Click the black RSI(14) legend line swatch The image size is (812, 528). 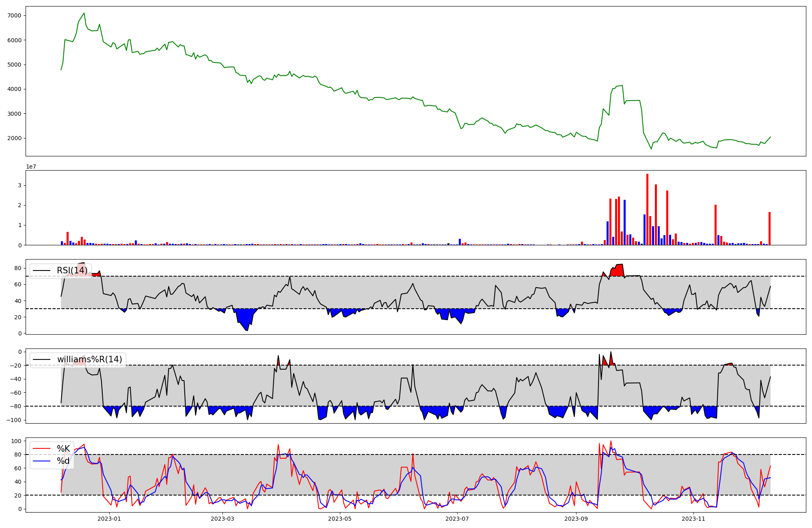point(42,270)
